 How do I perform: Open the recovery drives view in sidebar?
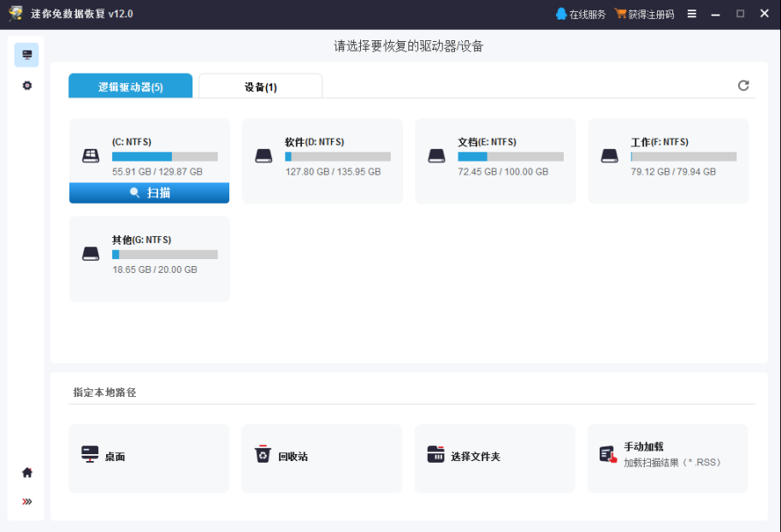coord(27,55)
